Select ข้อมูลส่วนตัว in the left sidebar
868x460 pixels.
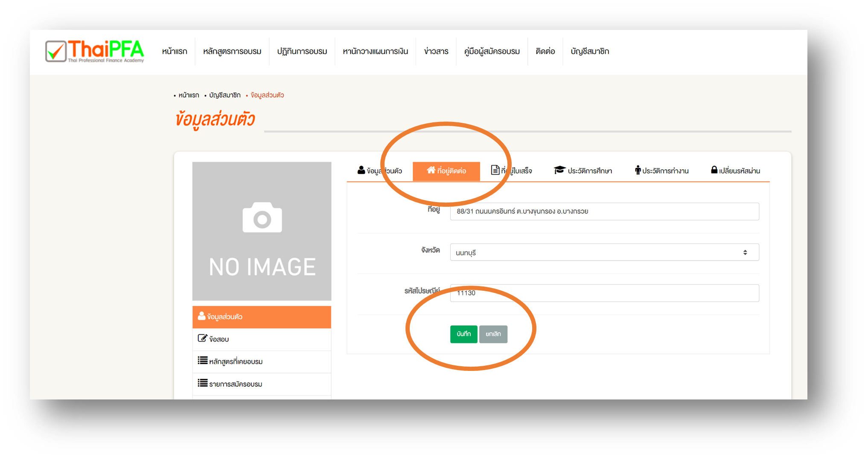[x=262, y=317]
